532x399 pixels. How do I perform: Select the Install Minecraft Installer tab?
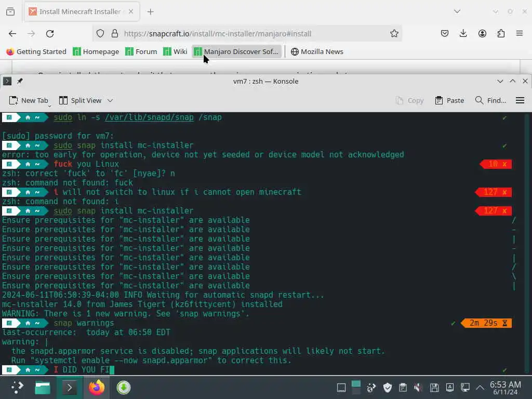coord(81,11)
